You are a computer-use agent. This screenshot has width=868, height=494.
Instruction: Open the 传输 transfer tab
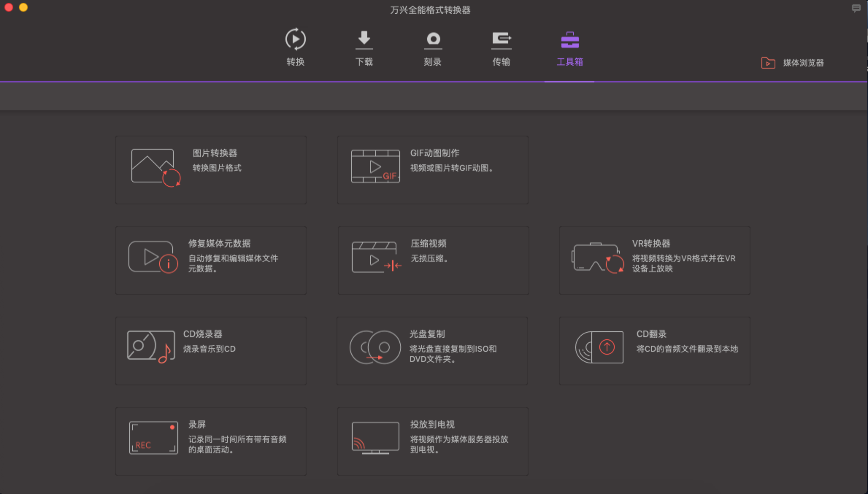pos(501,47)
